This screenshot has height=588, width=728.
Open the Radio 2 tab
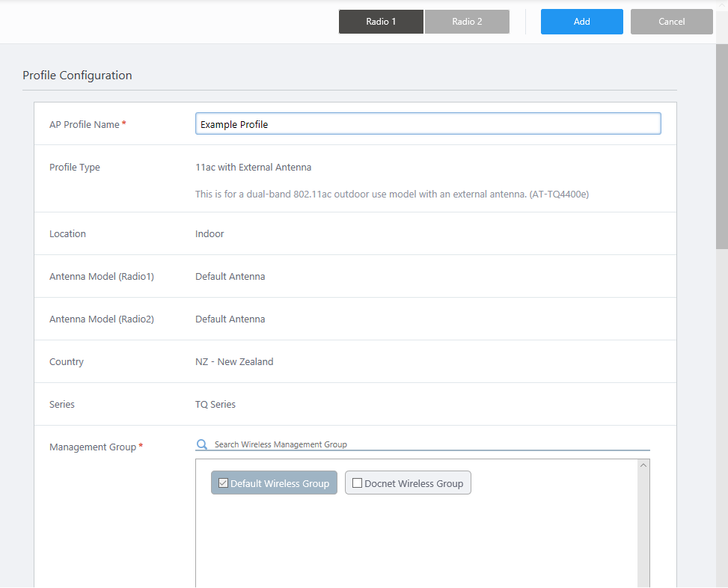[467, 22]
